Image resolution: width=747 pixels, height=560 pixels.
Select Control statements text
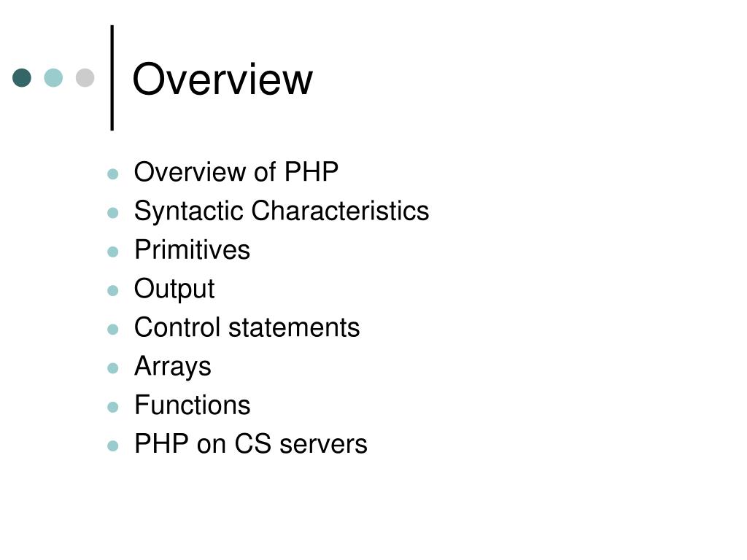coord(247,327)
